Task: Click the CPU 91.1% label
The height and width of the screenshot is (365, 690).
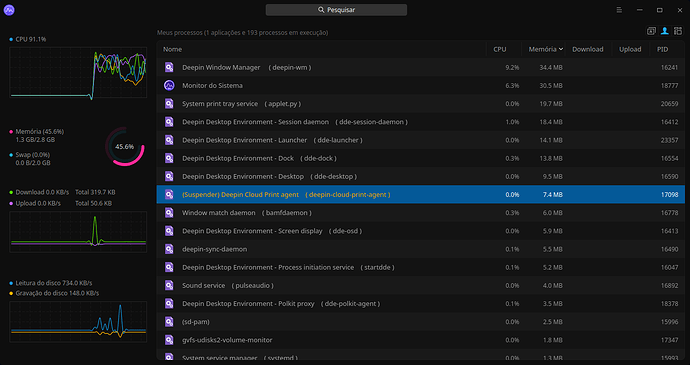Action: pyautogui.click(x=31, y=39)
